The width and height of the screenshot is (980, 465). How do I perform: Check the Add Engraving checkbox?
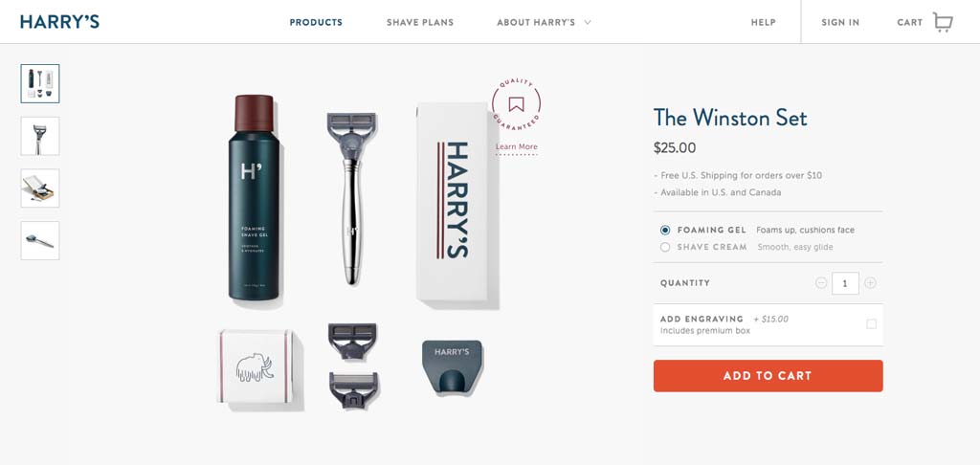click(x=871, y=323)
